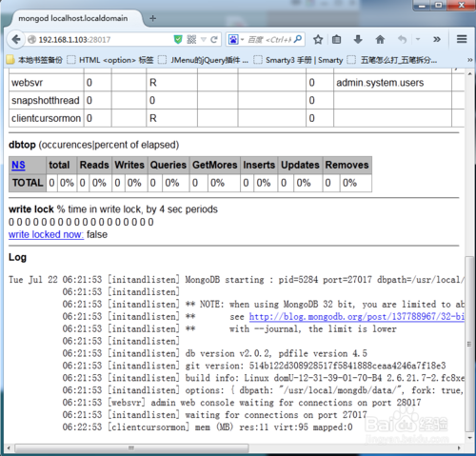Click the db version v2.0.2 log line
The width and height of the screenshot is (476, 456).
pos(215,353)
